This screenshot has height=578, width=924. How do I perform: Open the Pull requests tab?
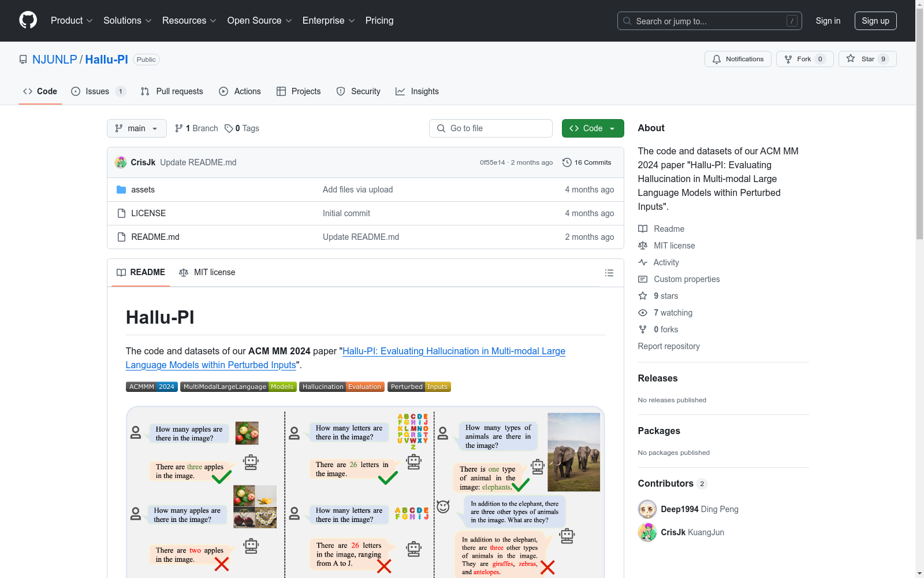(172, 91)
